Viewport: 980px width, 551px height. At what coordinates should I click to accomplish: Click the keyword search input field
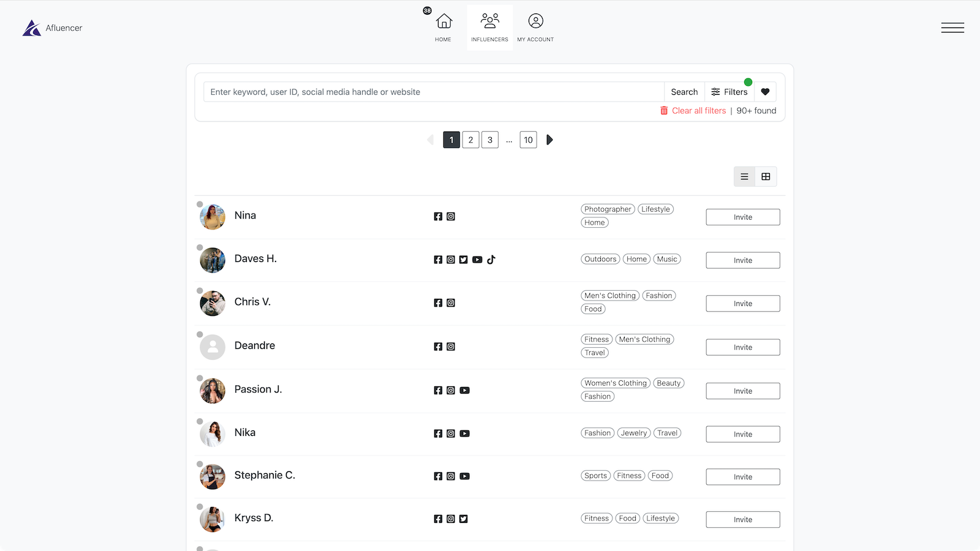(429, 91)
